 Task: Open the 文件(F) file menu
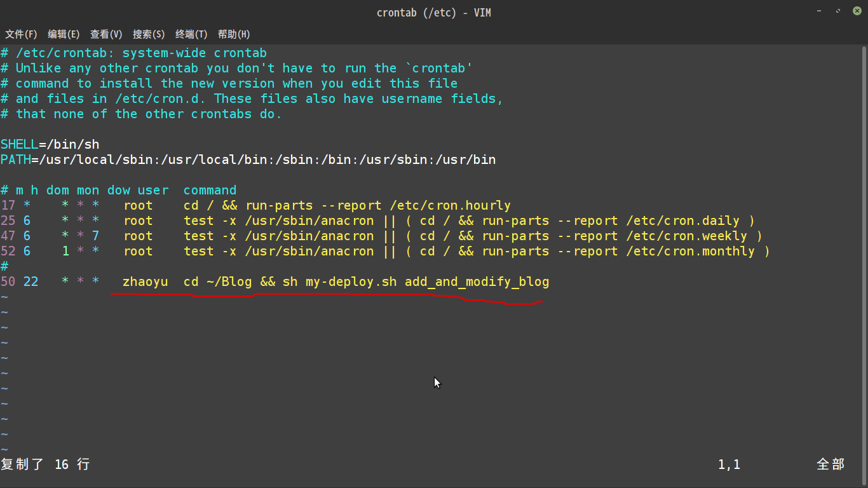21,34
